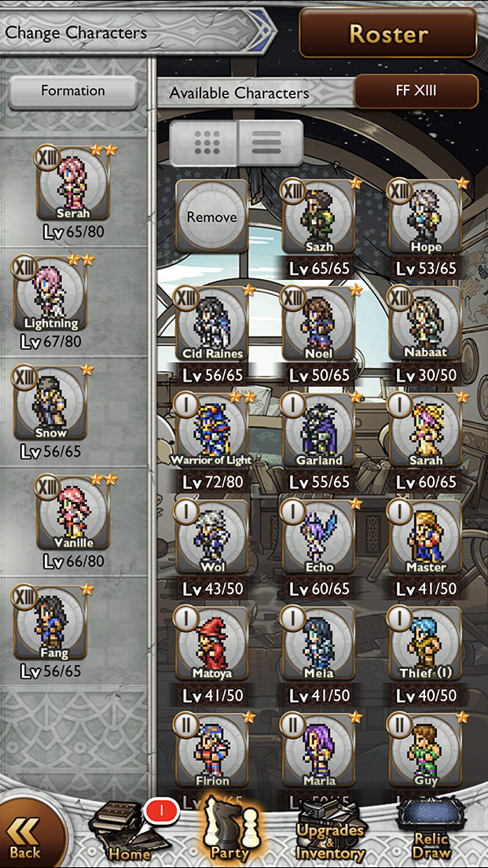The height and width of the screenshot is (868, 488).
Task: Open the Formation button
Action: click(x=73, y=92)
